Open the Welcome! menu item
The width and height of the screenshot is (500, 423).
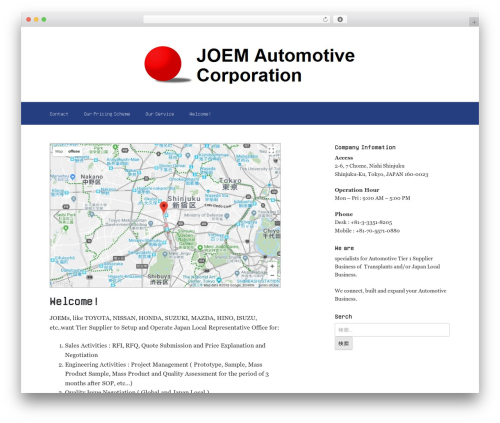click(200, 114)
